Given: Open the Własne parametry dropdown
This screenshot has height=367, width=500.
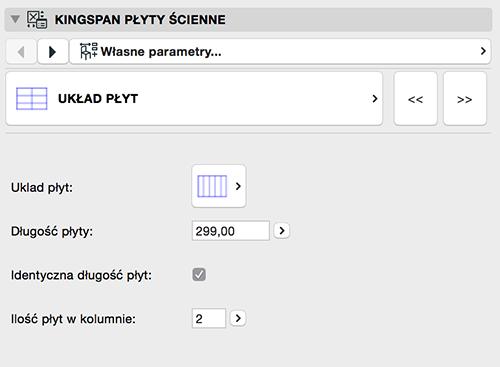Looking at the screenshot, I should coord(280,52).
